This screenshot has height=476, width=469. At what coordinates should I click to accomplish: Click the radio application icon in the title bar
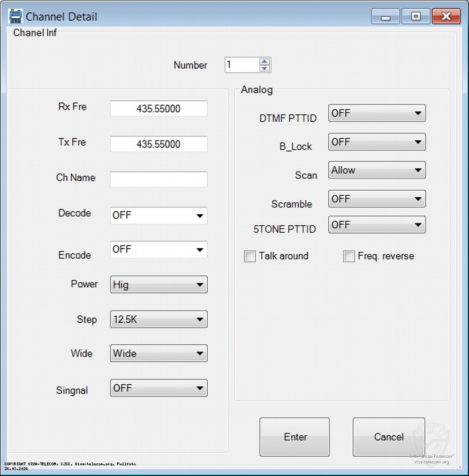[15, 15]
